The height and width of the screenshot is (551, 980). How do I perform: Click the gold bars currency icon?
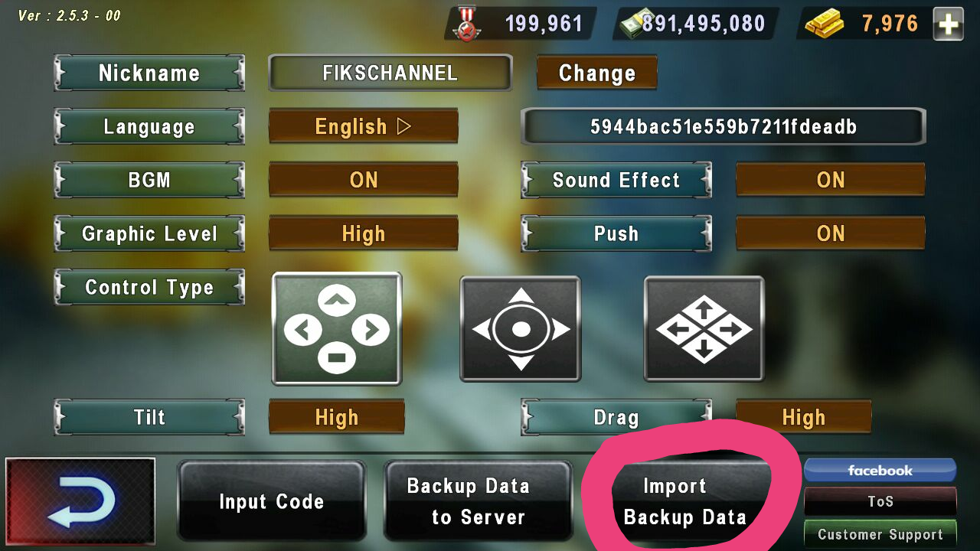[x=824, y=24]
